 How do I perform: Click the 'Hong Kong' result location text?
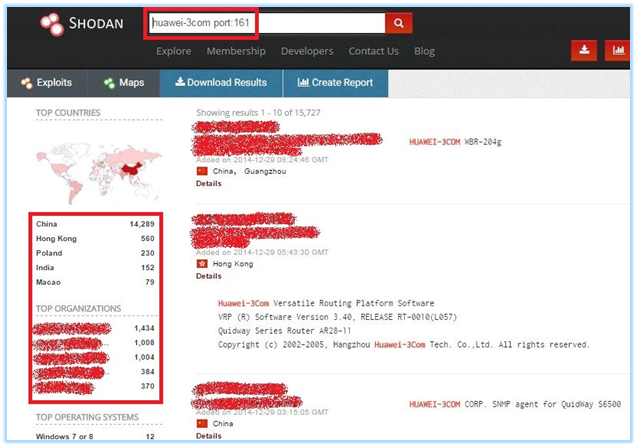pyautogui.click(x=233, y=264)
